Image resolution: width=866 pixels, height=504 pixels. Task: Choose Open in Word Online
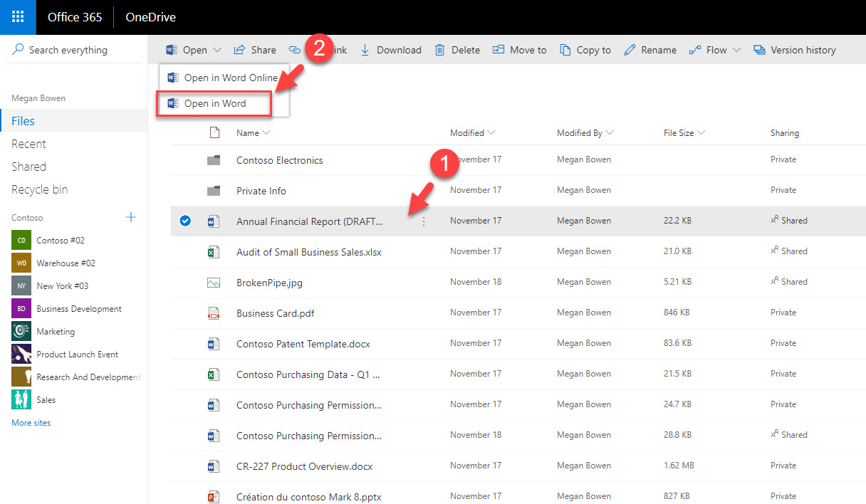[x=224, y=78]
